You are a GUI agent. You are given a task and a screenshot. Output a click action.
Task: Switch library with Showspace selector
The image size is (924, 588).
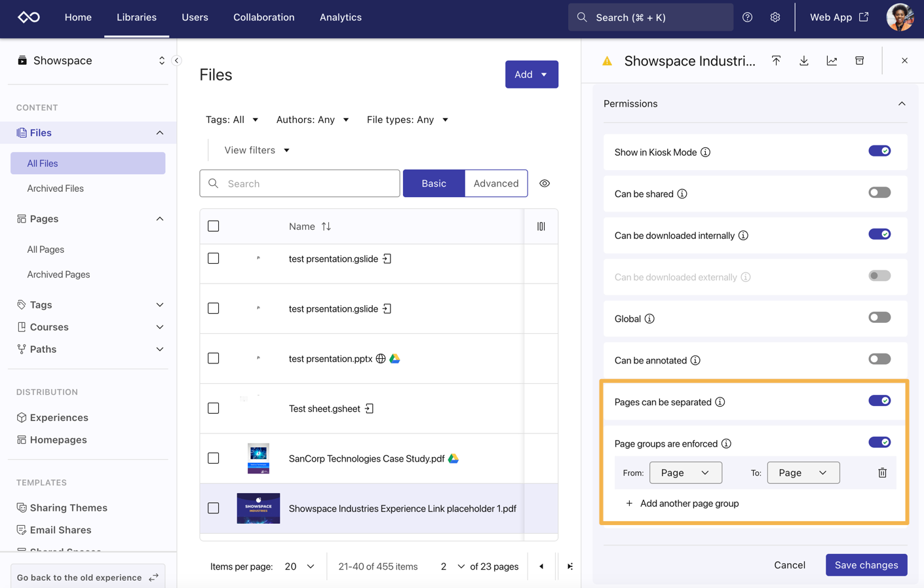point(91,60)
